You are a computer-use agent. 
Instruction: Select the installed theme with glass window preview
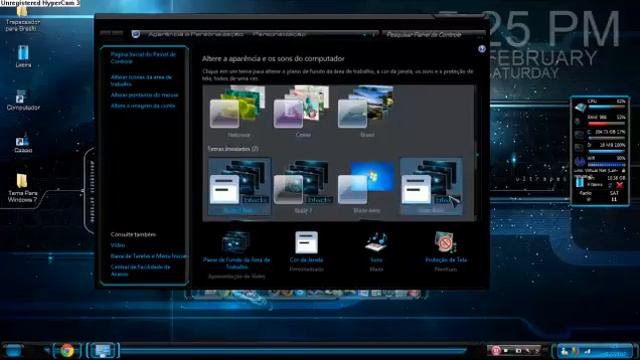pyautogui.click(x=303, y=187)
